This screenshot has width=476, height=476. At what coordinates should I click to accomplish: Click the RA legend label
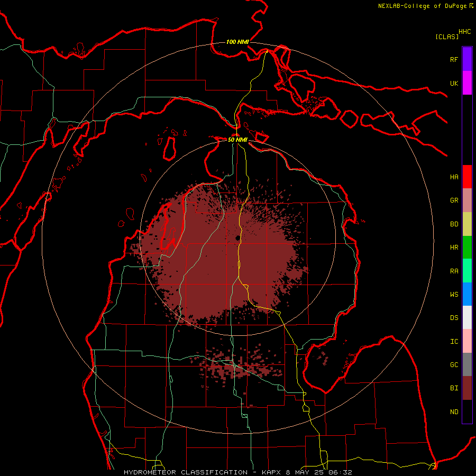pyautogui.click(x=454, y=271)
